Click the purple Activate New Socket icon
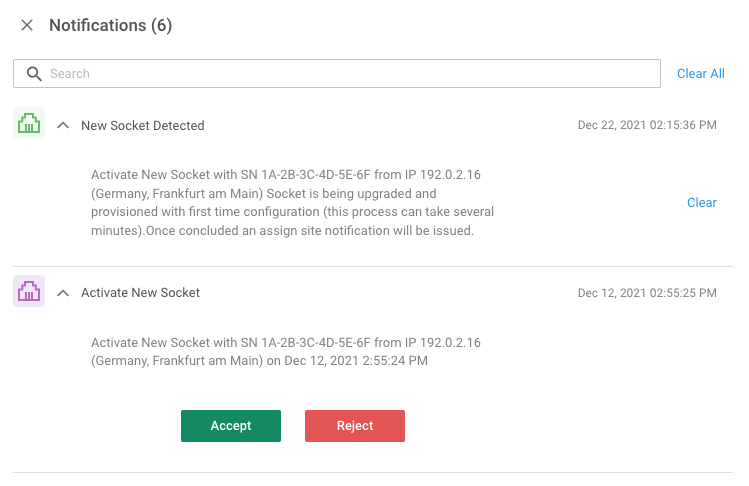Viewport: 749px width, 486px height. [x=29, y=292]
